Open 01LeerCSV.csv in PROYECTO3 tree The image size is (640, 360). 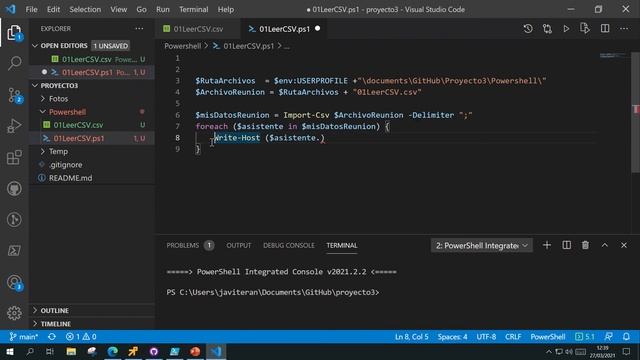tap(92, 125)
